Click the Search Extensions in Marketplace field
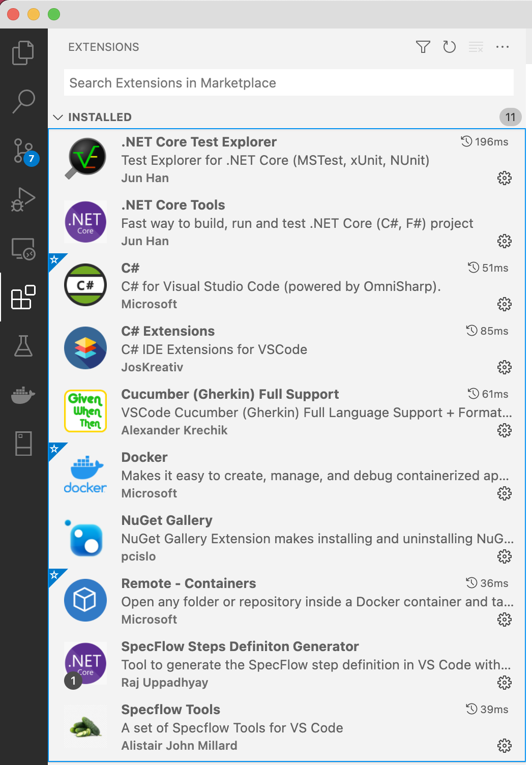The width and height of the screenshot is (532, 765). [288, 82]
